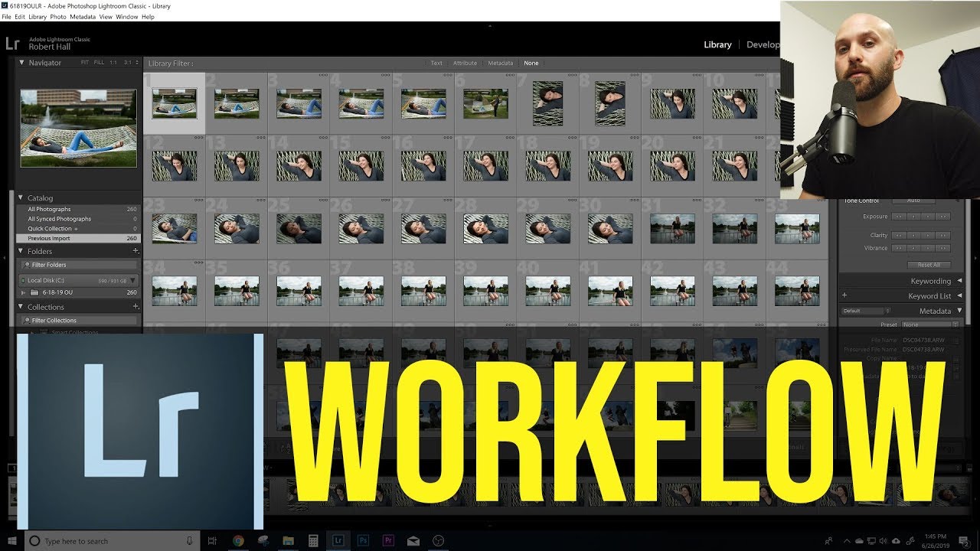Expand the Keyword List panel

click(959, 295)
